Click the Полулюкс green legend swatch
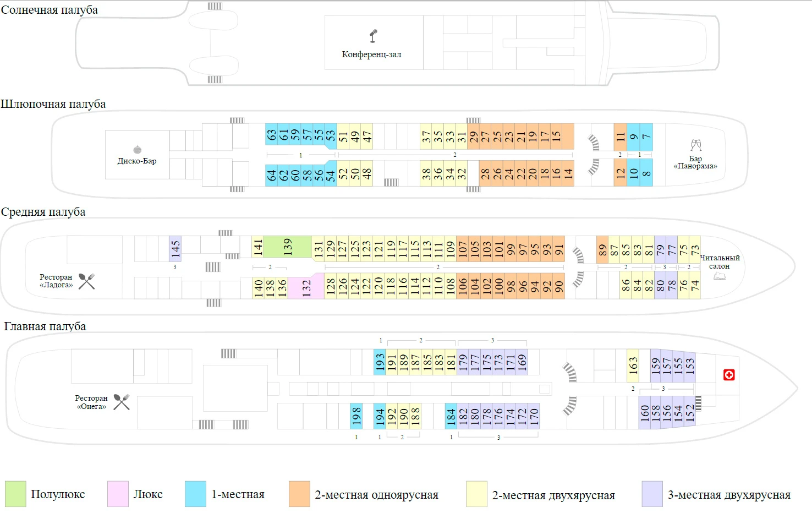Viewport: 812px width, 513px height. pos(15,494)
